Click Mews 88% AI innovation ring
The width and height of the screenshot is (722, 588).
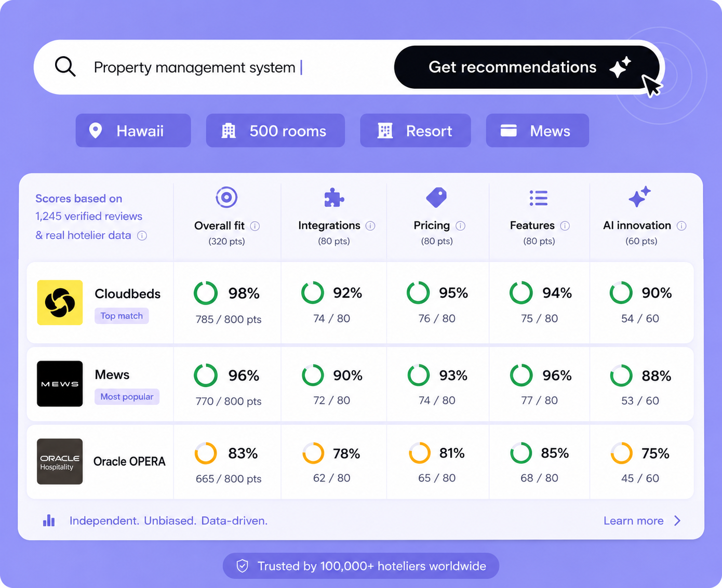click(x=621, y=376)
